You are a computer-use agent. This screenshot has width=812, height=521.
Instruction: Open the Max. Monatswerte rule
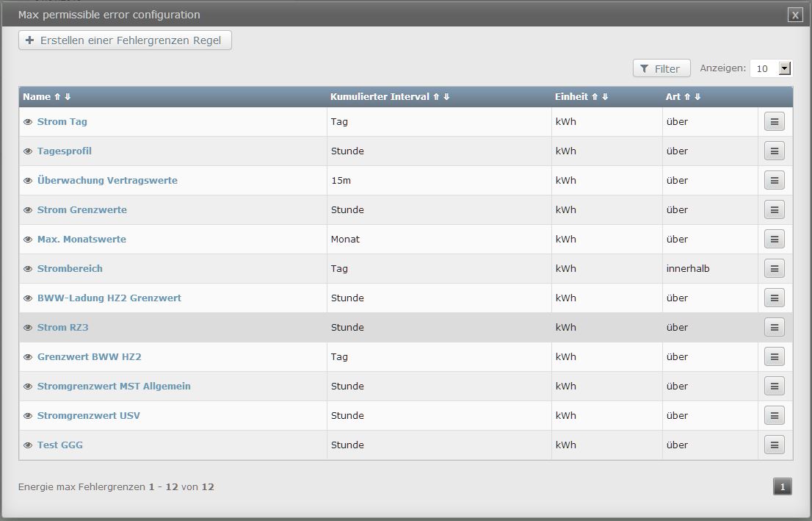point(81,239)
